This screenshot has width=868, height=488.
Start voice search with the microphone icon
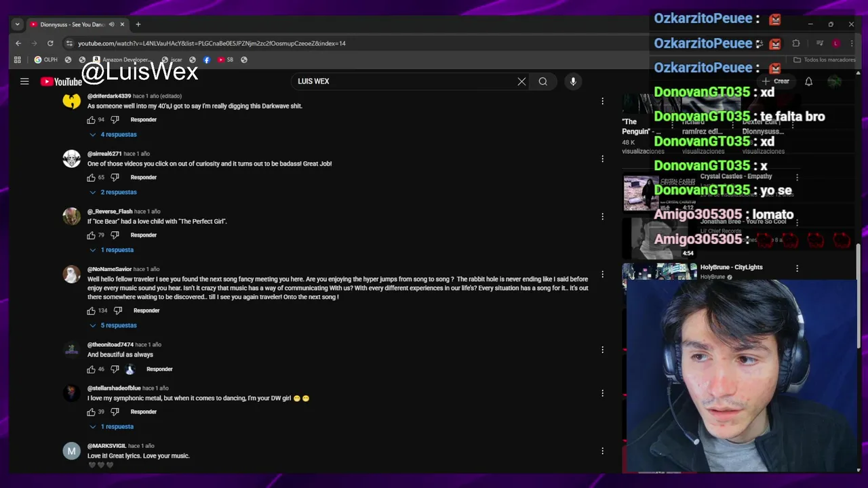coord(573,81)
